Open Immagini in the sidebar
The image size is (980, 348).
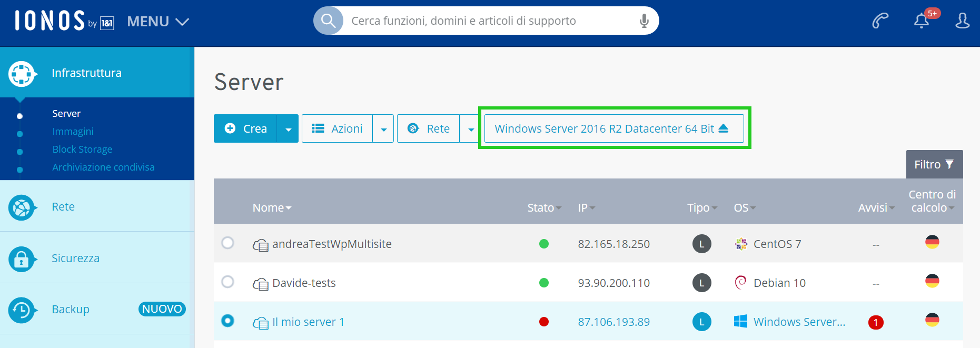pos(73,131)
